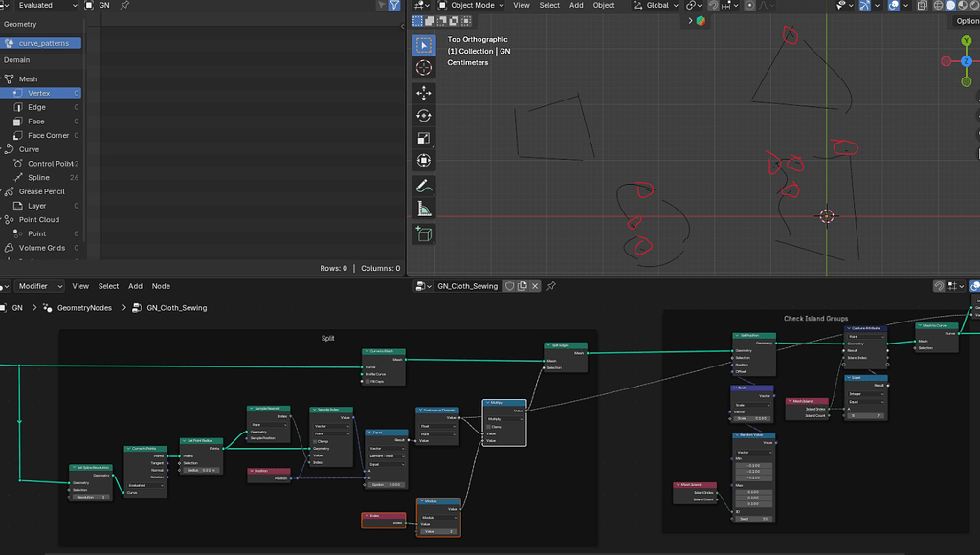The height and width of the screenshot is (555, 980).
Task: Open the viewport Select menu
Action: [549, 5]
